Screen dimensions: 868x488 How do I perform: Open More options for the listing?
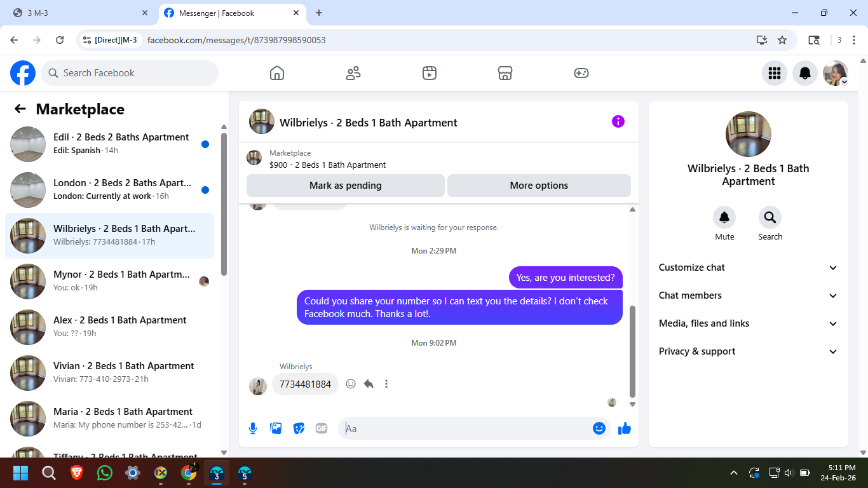539,186
